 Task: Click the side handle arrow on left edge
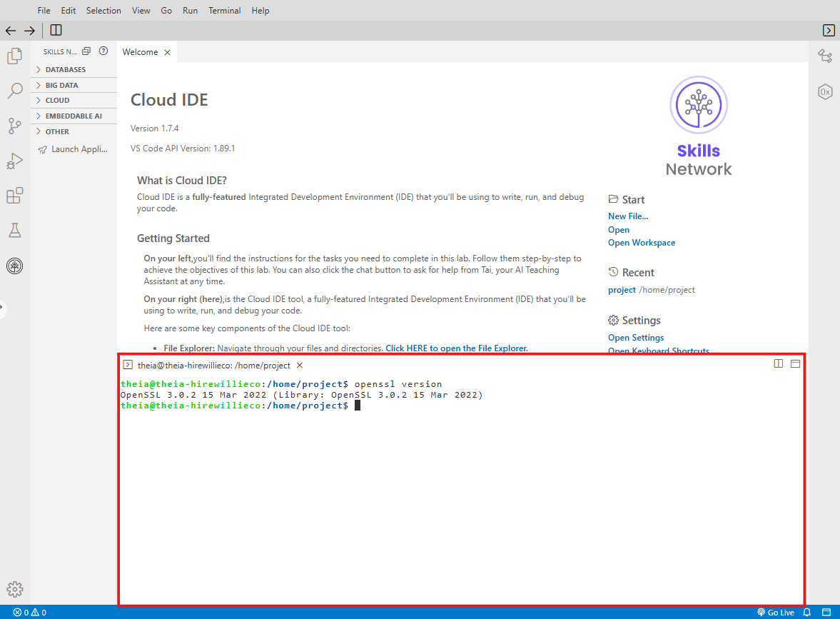(2, 308)
